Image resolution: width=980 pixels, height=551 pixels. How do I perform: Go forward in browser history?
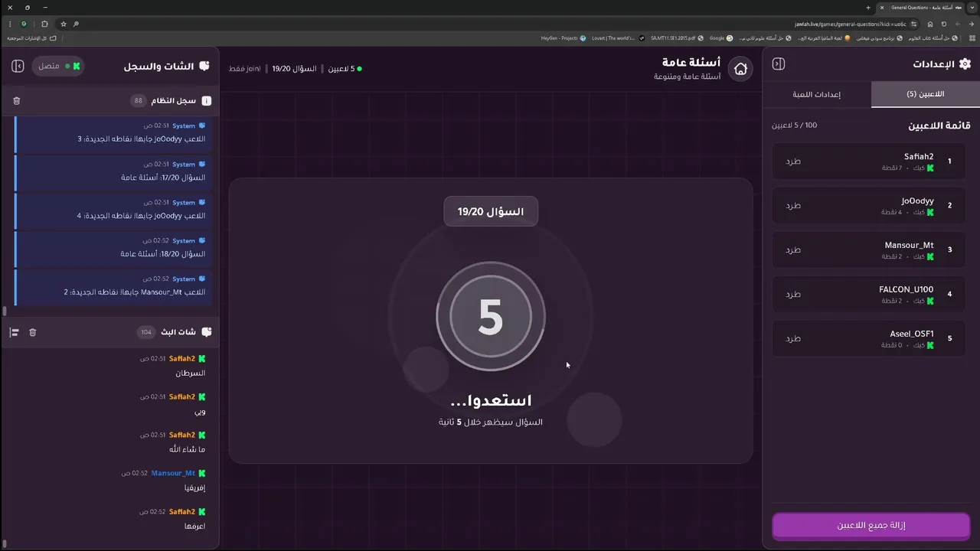957,24
